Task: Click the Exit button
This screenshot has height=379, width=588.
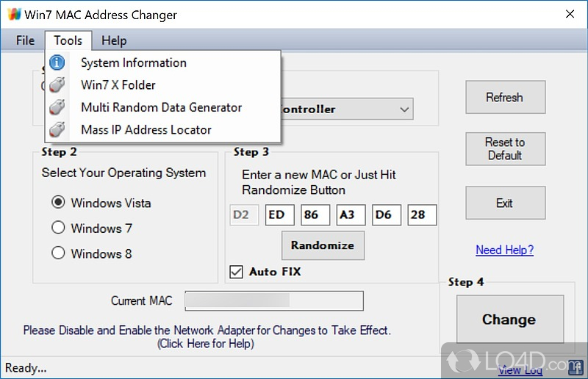Action: 505,203
